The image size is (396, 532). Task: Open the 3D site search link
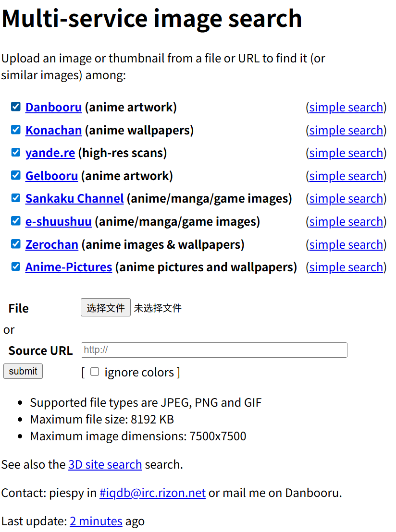[105, 464]
